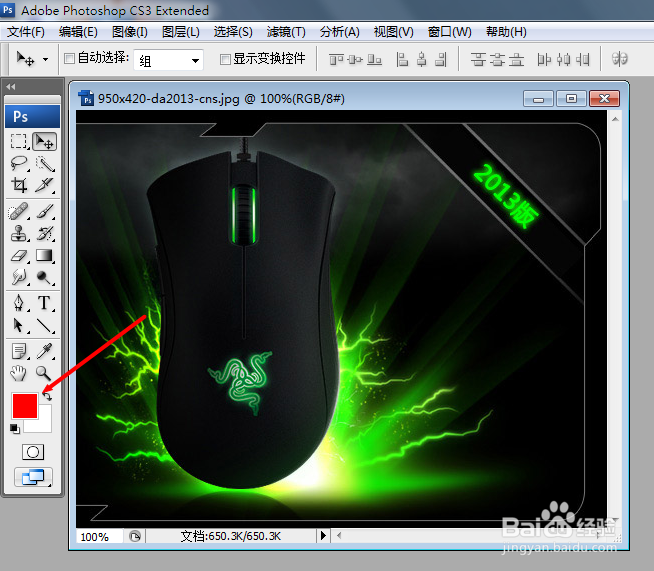This screenshot has width=654, height=571.
Task: Click Align Vertical Centers icon
Action: (x=355, y=60)
